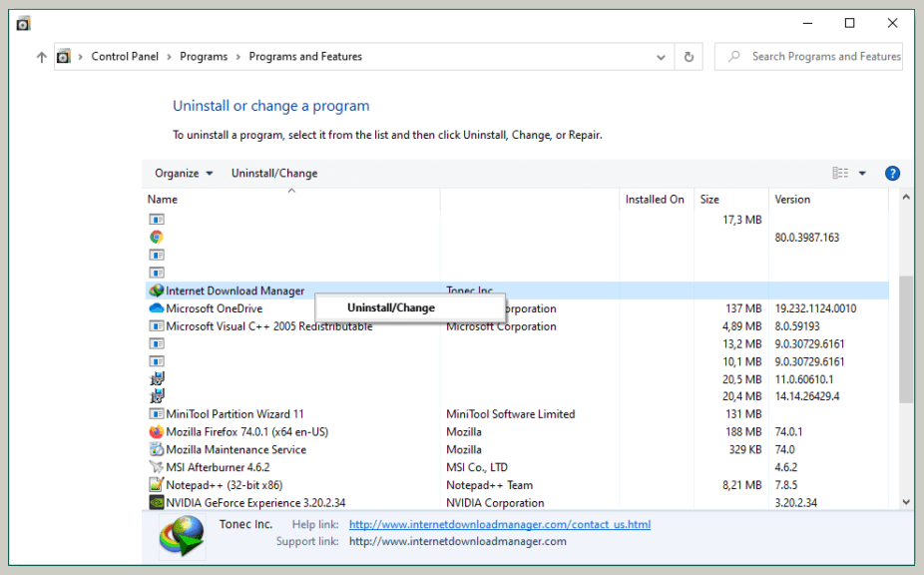The image size is (924, 575).
Task: Click the Internet Download Manager green icon
Action: pos(157,290)
